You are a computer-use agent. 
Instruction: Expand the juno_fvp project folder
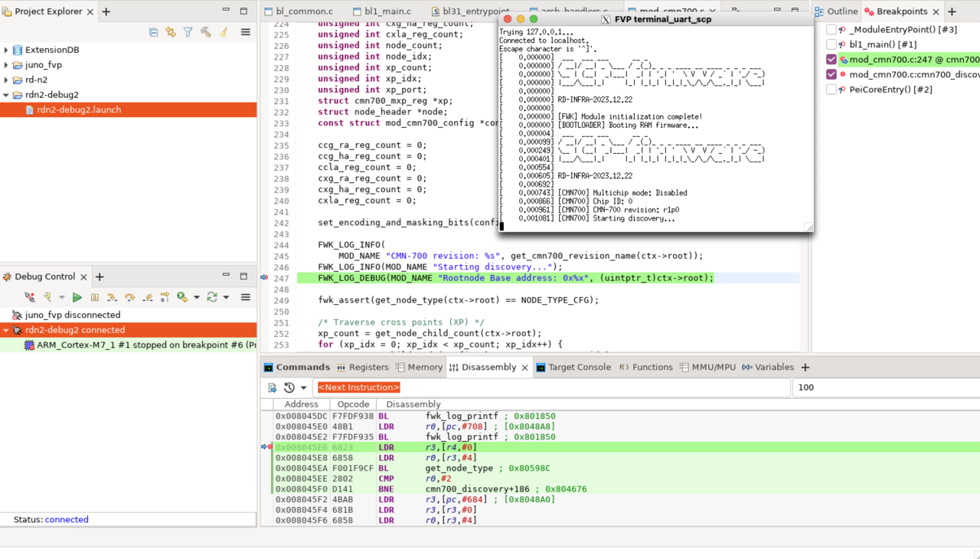pos(6,65)
